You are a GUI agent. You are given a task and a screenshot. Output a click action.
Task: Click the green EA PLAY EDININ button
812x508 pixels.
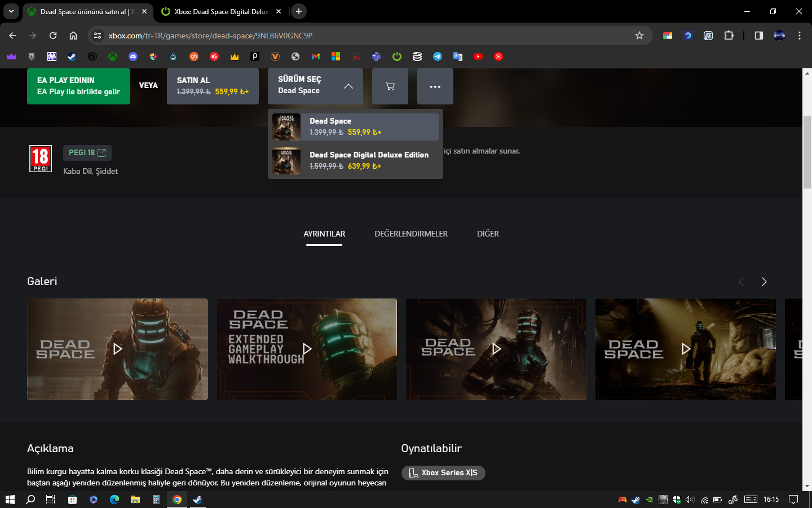click(78, 86)
